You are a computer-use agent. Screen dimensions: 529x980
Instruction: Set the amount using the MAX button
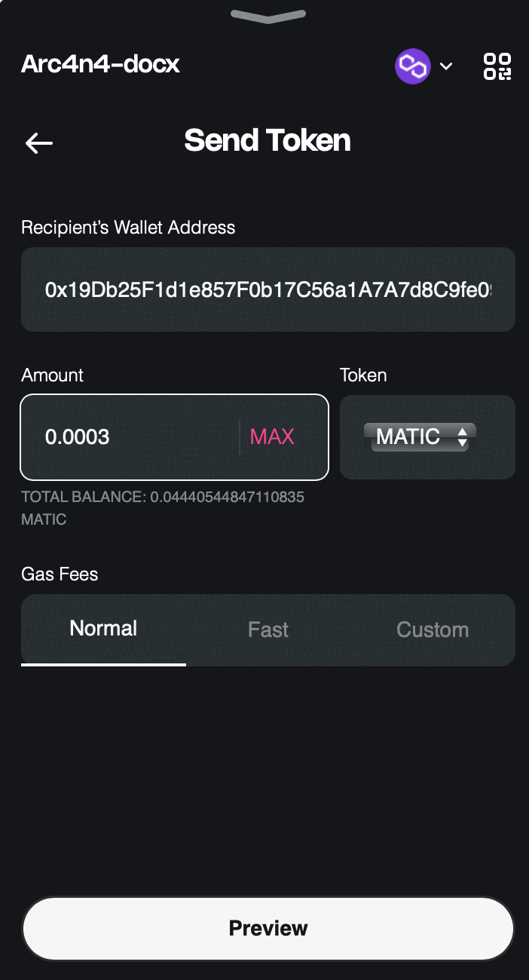pyautogui.click(x=272, y=436)
